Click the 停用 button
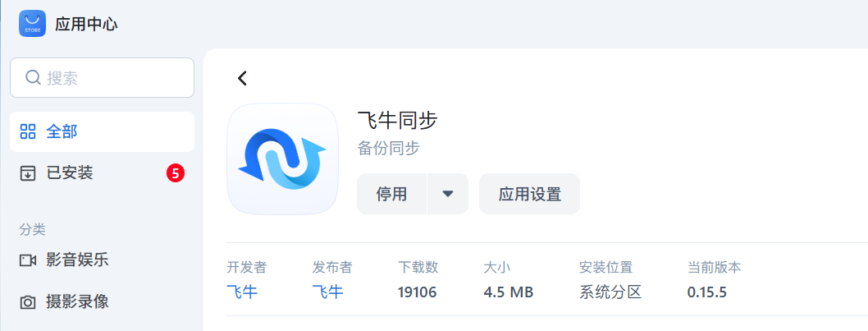Screen dimensions: 868x331 (392, 194)
